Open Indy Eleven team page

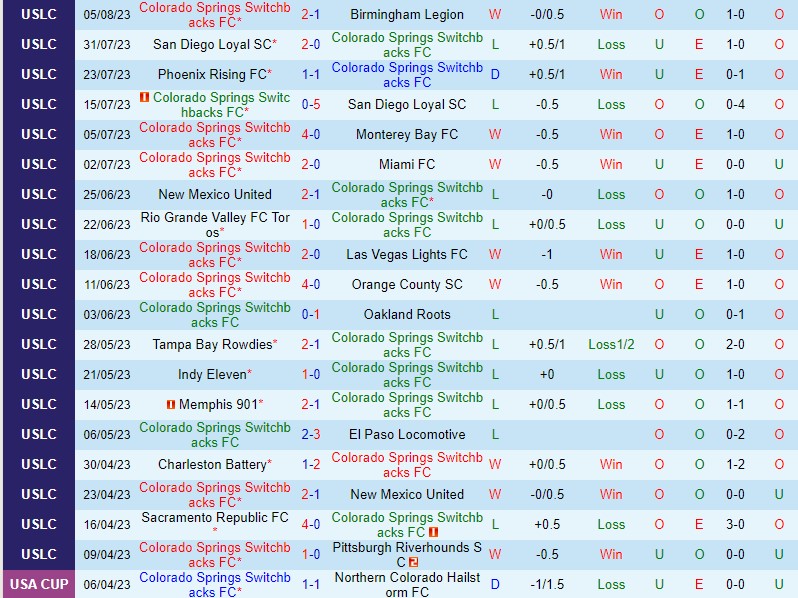coord(212,375)
